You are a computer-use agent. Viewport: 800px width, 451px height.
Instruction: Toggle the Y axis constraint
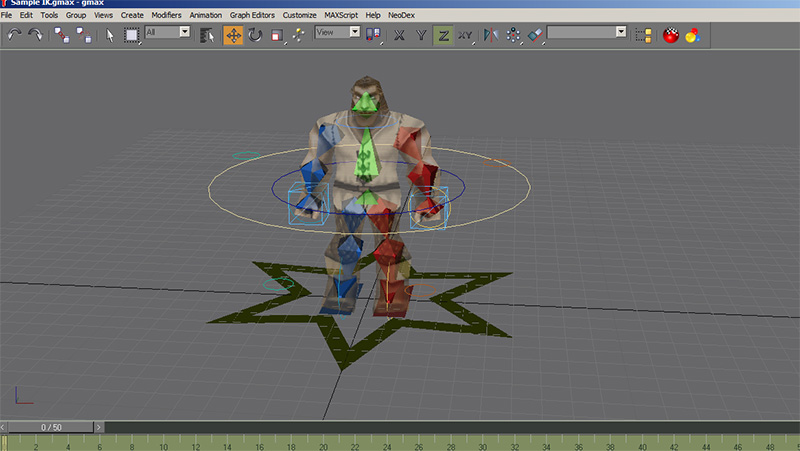421,35
